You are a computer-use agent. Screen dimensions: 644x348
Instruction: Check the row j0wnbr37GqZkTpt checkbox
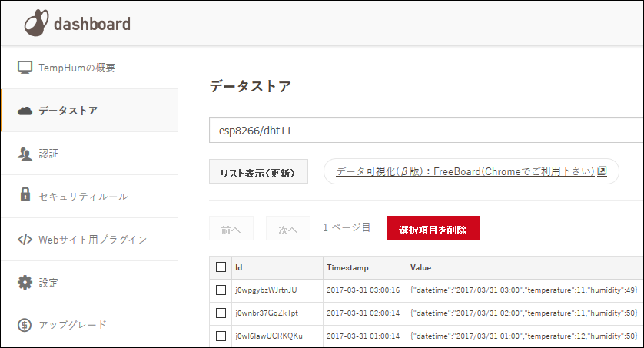(221, 313)
